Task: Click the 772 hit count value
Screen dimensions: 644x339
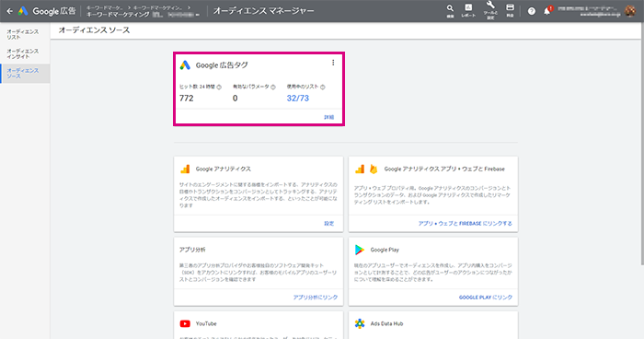Action: pyautogui.click(x=187, y=98)
